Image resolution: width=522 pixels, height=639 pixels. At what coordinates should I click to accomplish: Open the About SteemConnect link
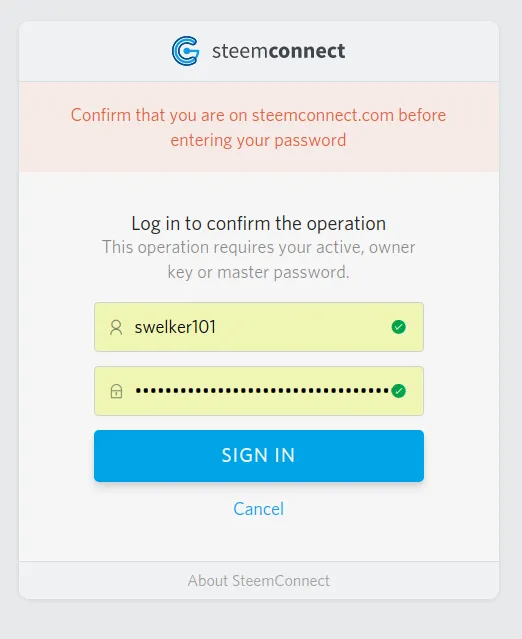point(259,581)
